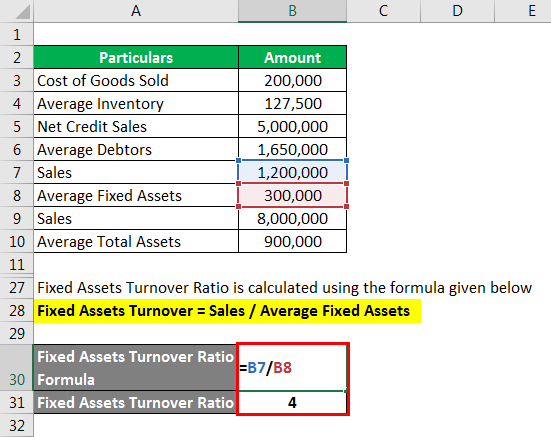Select the result cell showing 4
The height and width of the screenshot is (437, 551).
click(292, 402)
